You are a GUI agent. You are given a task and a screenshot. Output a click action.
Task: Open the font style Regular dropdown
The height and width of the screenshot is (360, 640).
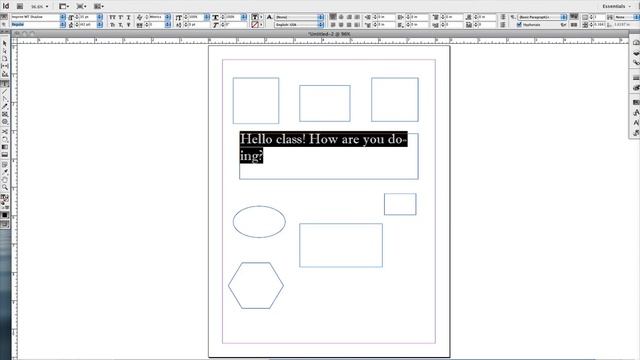coord(63,25)
